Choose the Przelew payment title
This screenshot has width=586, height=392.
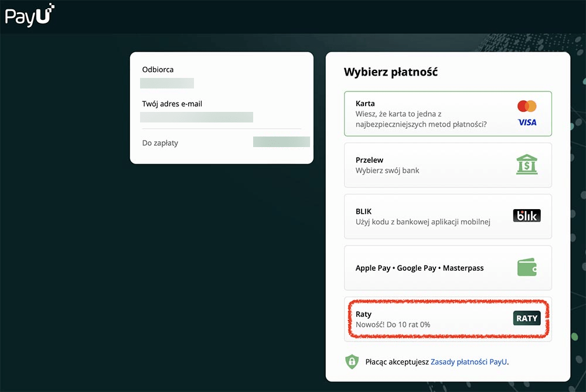click(369, 160)
